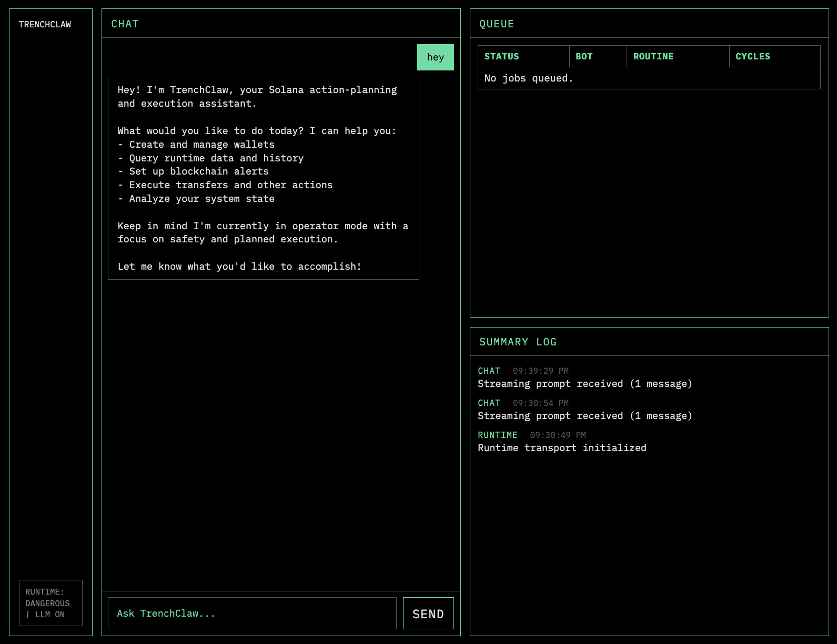Click the TRENCHCLAW sidebar title

click(x=45, y=24)
